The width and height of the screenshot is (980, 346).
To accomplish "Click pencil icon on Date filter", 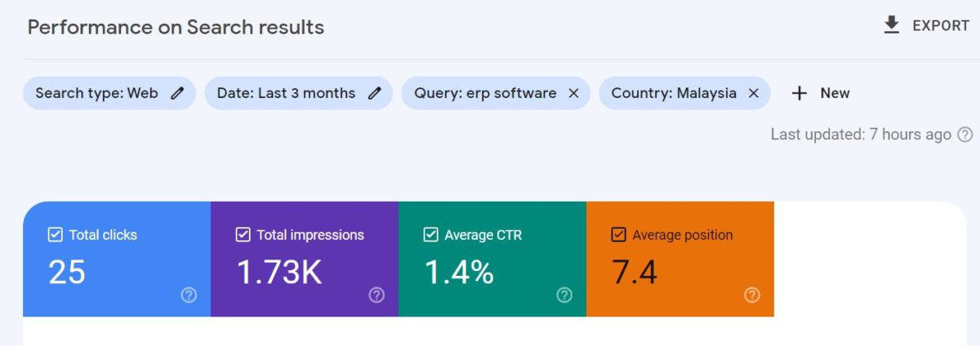I will coord(375,93).
